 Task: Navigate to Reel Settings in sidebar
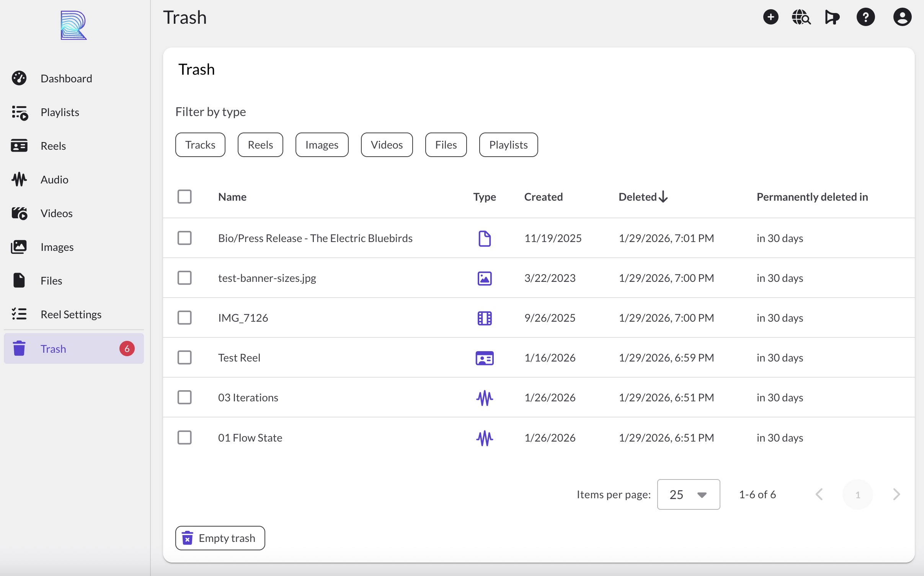pos(71,314)
